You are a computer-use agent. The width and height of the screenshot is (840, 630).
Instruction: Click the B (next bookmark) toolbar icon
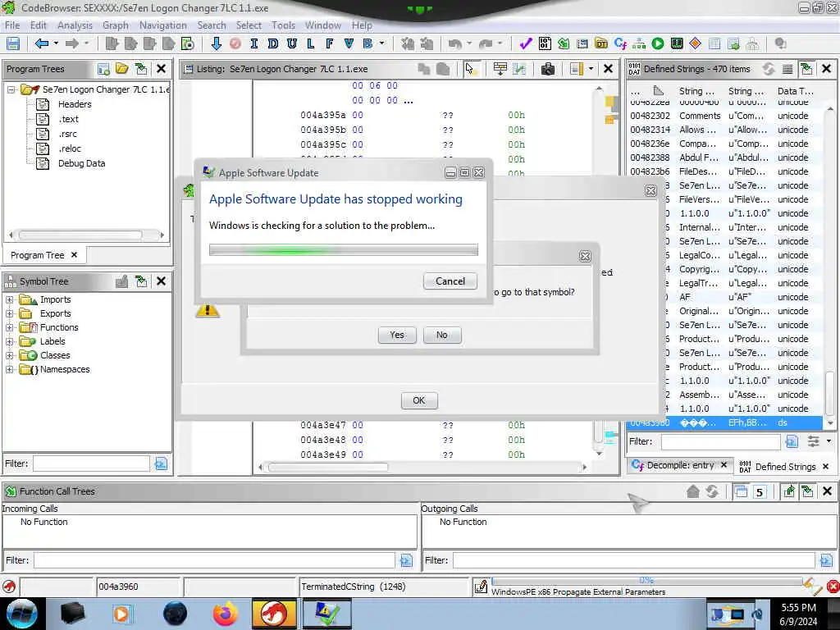coord(367,44)
